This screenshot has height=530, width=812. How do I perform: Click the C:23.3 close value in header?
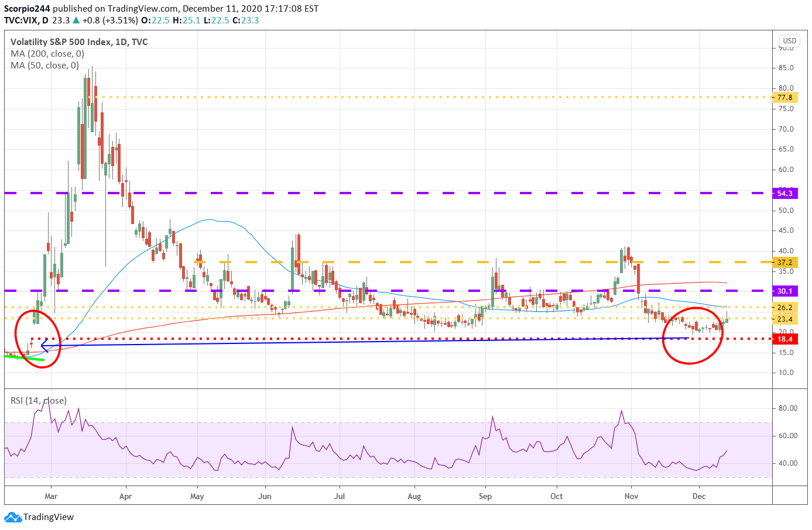pyautogui.click(x=246, y=20)
